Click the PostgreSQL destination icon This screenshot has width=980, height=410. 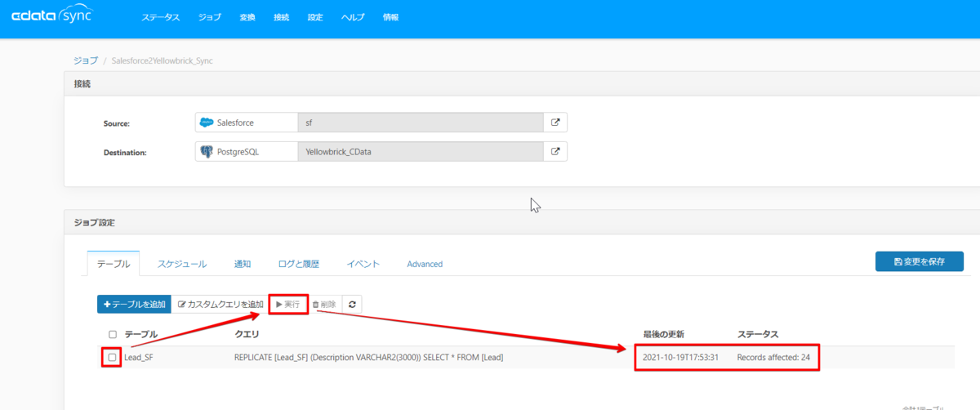pyautogui.click(x=207, y=151)
